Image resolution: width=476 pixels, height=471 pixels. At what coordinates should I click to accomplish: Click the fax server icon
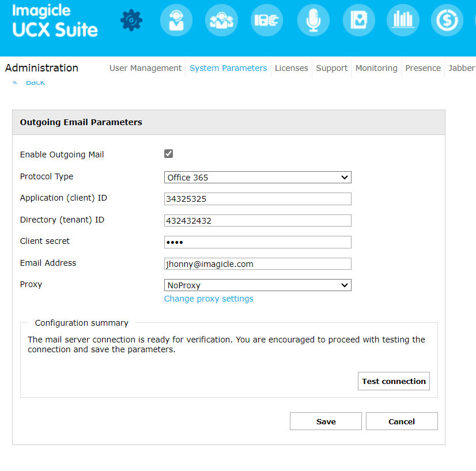tap(267, 21)
